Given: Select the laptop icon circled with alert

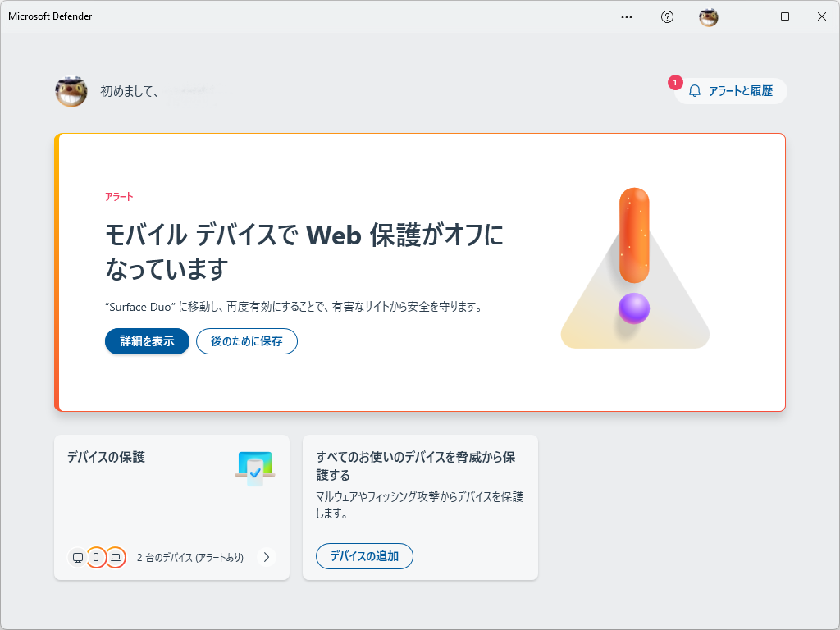Looking at the screenshot, I should click(116, 557).
